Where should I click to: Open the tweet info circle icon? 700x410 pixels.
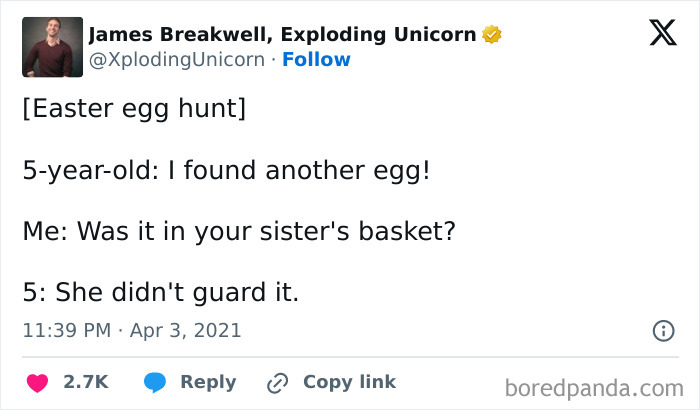click(662, 330)
